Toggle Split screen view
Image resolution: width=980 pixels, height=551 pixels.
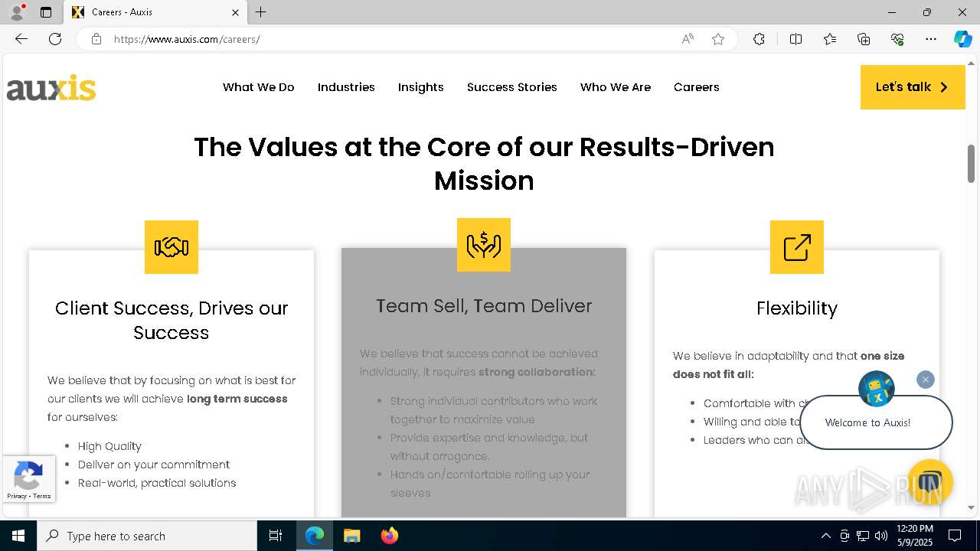(795, 39)
